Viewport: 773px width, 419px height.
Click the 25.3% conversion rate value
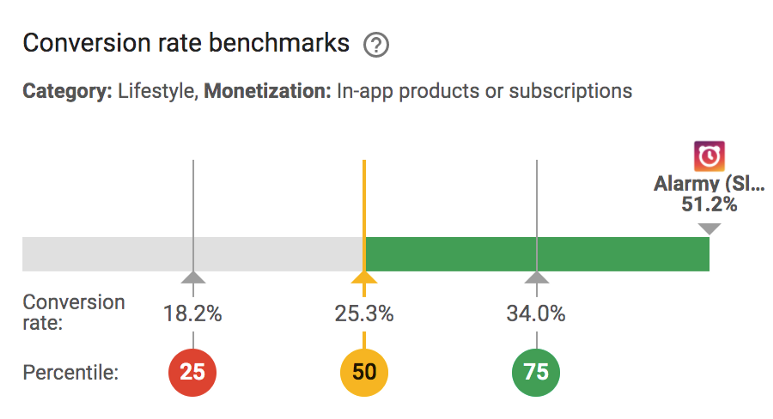364,314
